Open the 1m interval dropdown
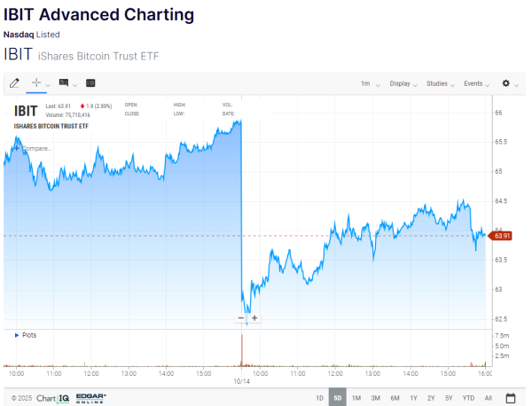This screenshot has width=532, height=406. pos(370,83)
